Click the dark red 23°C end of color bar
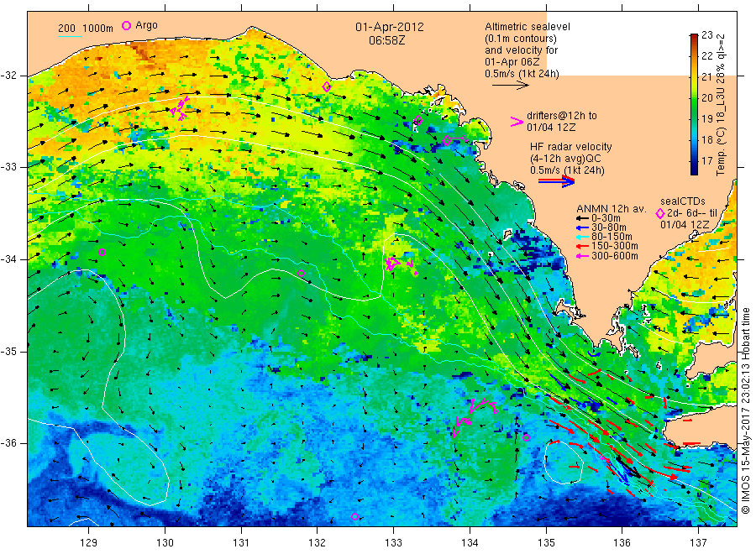 (x=694, y=37)
